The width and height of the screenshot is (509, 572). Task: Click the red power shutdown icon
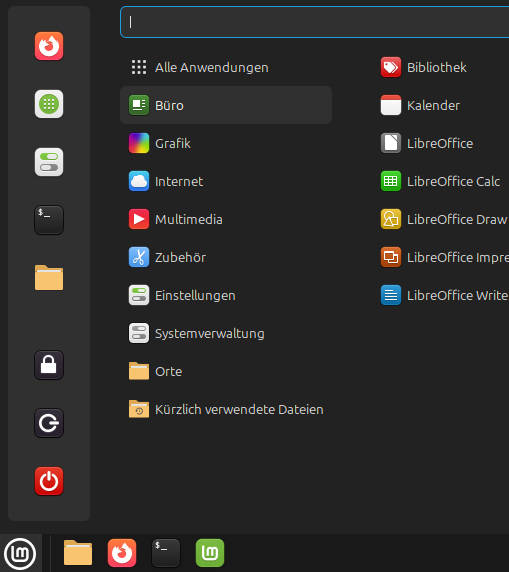[49, 481]
